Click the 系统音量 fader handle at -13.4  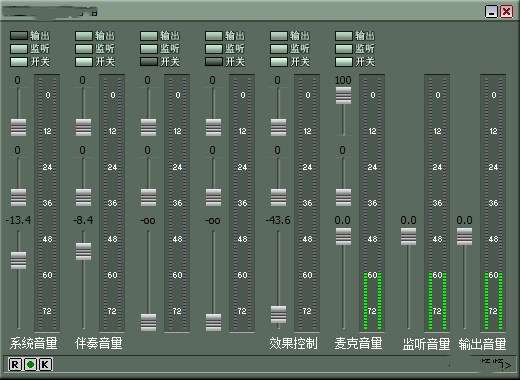(18, 261)
